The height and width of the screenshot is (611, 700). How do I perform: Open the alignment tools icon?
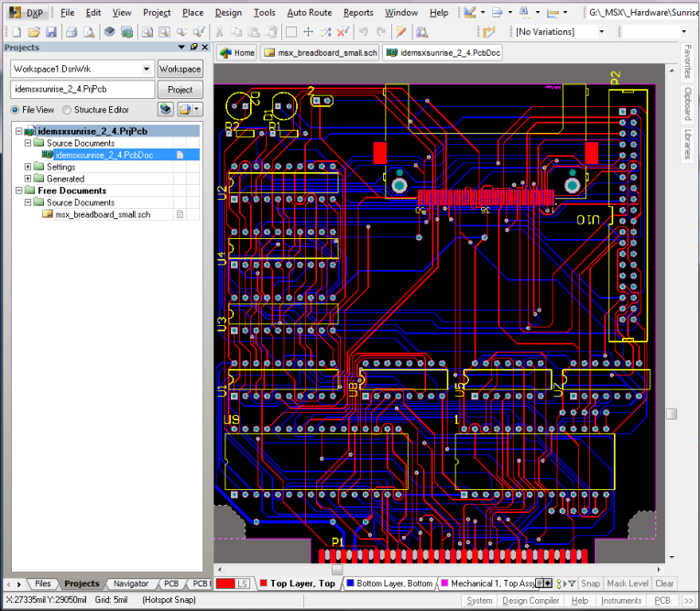click(497, 13)
